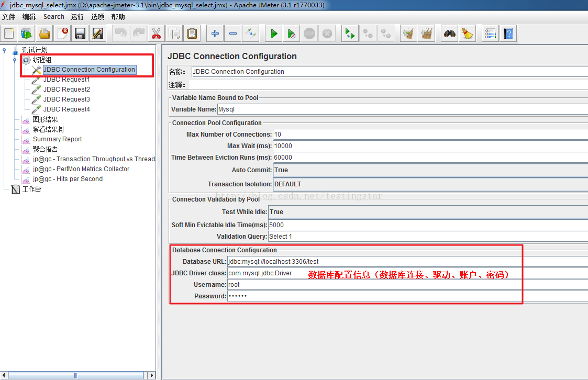The width and height of the screenshot is (588, 380).
Task: Open the Test While Idle dropdown
Action: tap(428, 212)
